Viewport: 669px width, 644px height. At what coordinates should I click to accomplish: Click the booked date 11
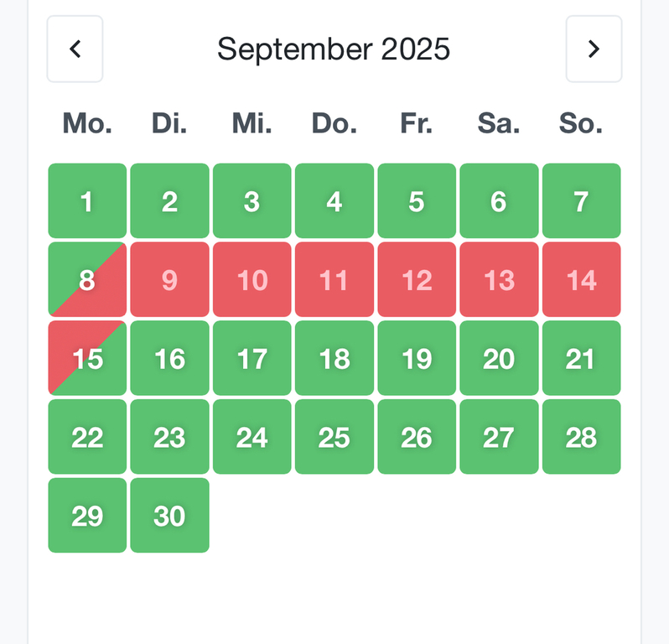[x=334, y=280]
